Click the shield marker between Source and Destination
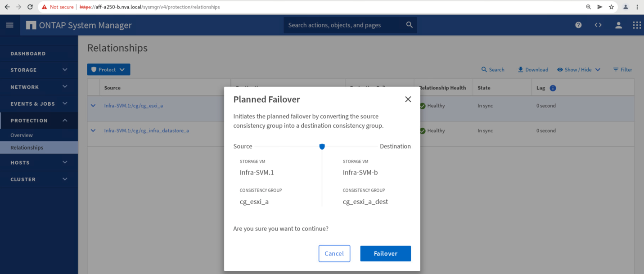 [322, 147]
